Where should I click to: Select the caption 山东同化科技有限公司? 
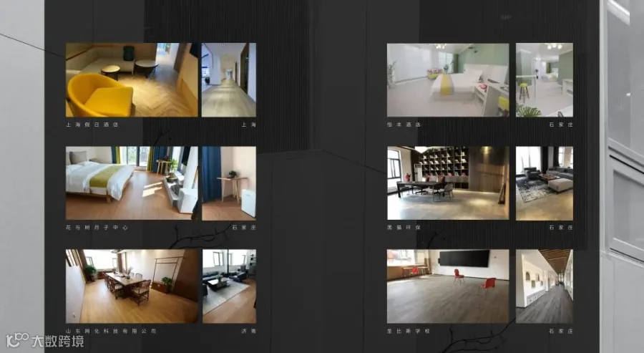click(111, 331)
